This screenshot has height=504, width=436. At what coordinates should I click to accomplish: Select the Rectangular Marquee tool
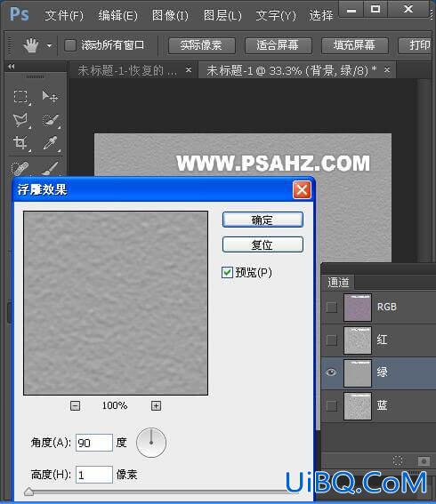pos(20,96)
